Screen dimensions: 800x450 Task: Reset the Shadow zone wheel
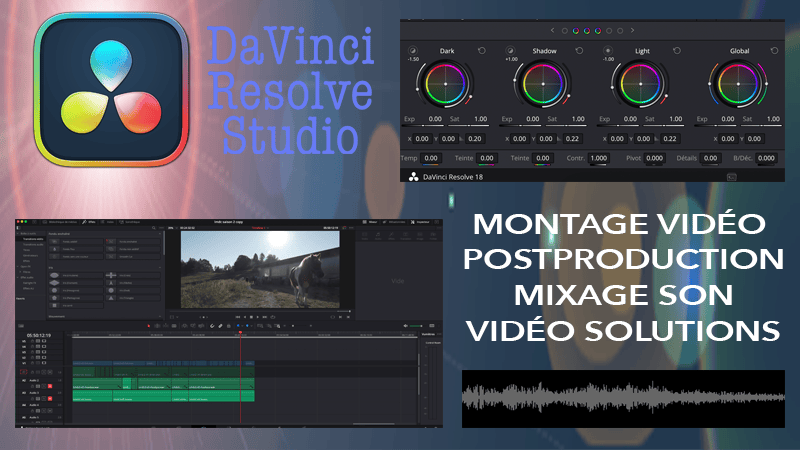click(579, 51)
